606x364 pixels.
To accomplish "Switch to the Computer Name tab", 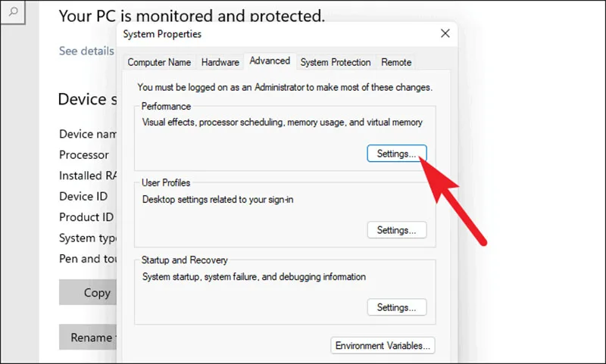I will coord(159,62).
